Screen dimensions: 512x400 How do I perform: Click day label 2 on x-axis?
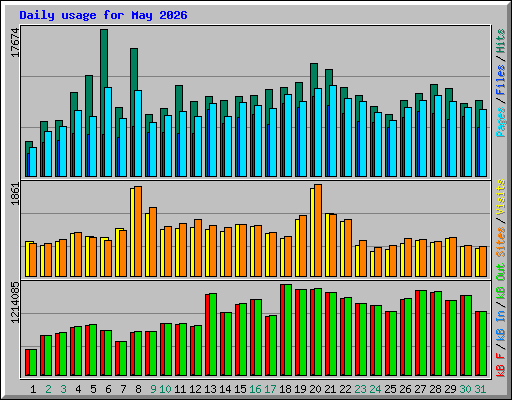click(48, 389)
